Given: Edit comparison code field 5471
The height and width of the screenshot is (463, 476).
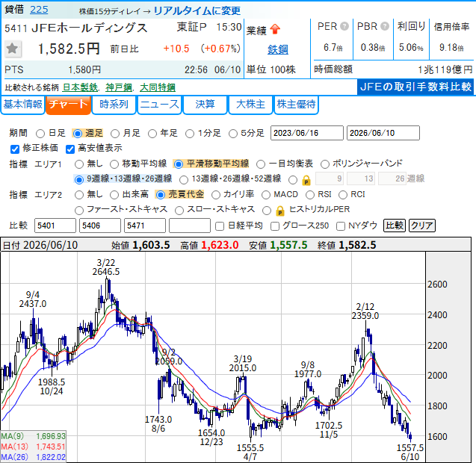Looking at the screenshot, I should (x=145, y=226).
